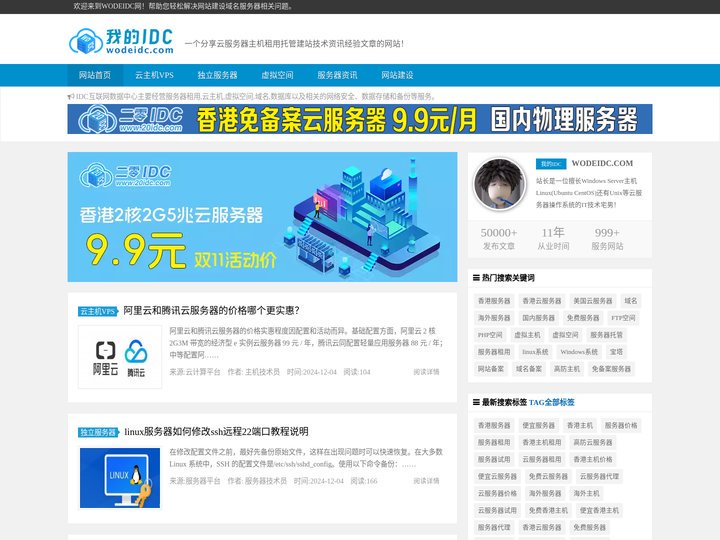Select the FTP空间 hot keyword
Screen dimensions: 720x540
623,318
